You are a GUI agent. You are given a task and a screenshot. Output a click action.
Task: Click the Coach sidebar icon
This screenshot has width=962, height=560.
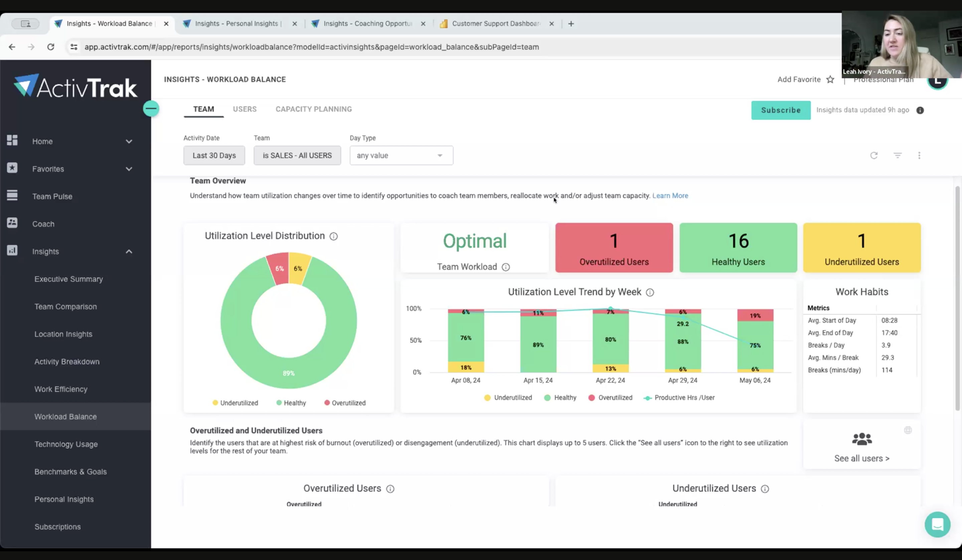pyautogui.click(x=12, y=223)
